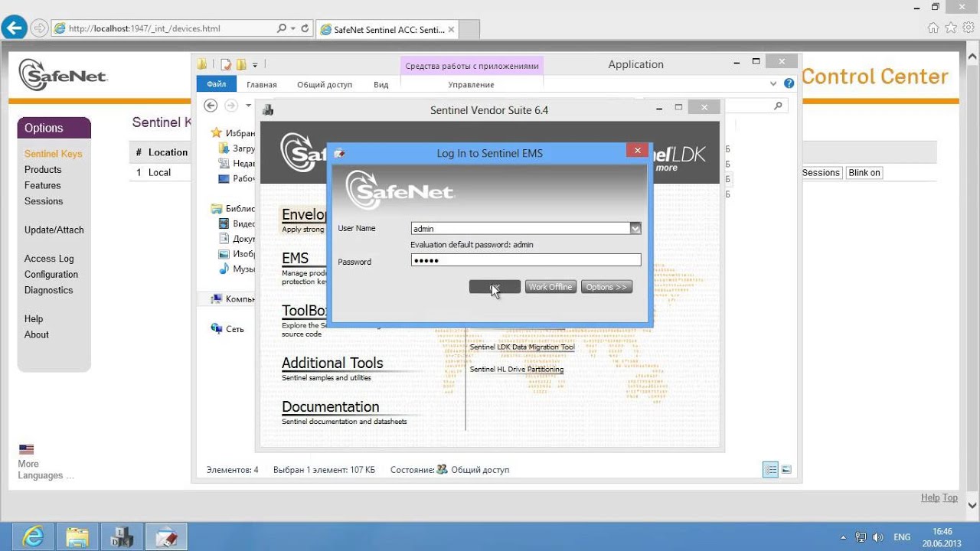Refresh the localhost devices page
Screen dimensions: 980x551
305,28
